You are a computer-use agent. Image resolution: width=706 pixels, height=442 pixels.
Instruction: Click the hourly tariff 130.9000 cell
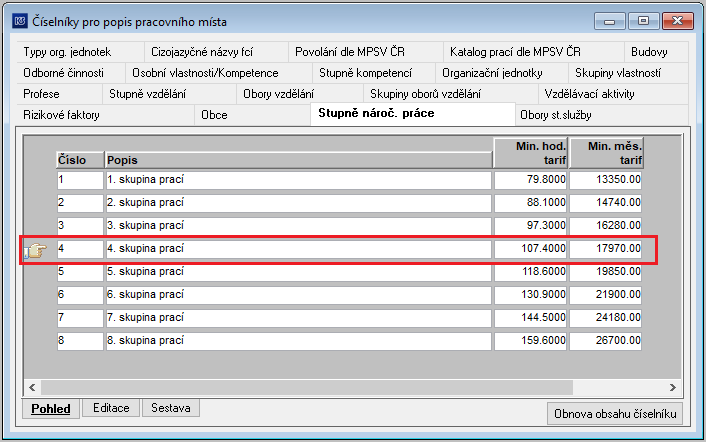tap(531, 294)
